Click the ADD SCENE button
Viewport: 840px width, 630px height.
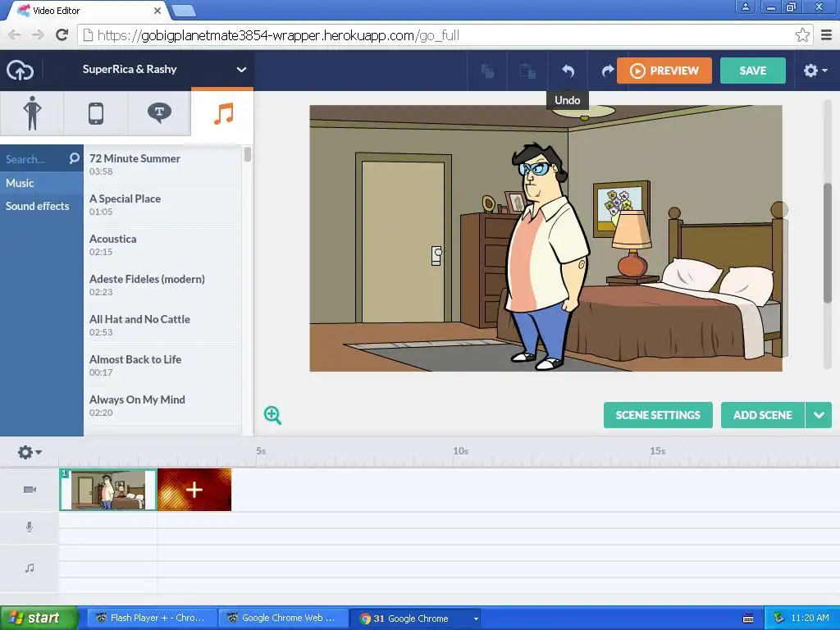[x=762, y=415]
